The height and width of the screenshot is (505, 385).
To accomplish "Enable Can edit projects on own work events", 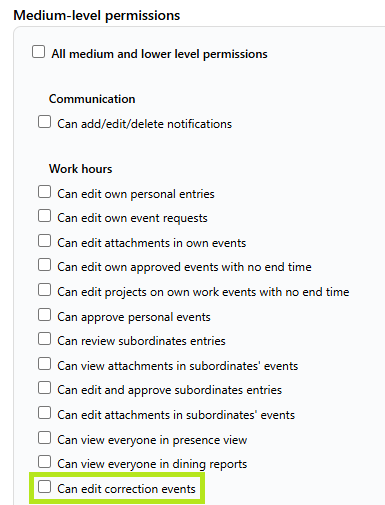I will 44,290.
